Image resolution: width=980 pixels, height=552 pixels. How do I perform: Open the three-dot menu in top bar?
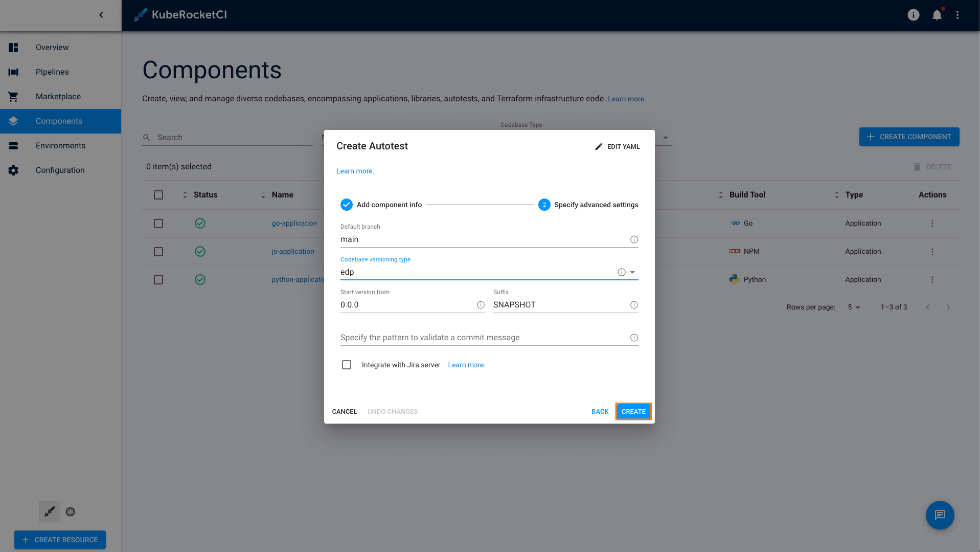(x=958, y=15)
